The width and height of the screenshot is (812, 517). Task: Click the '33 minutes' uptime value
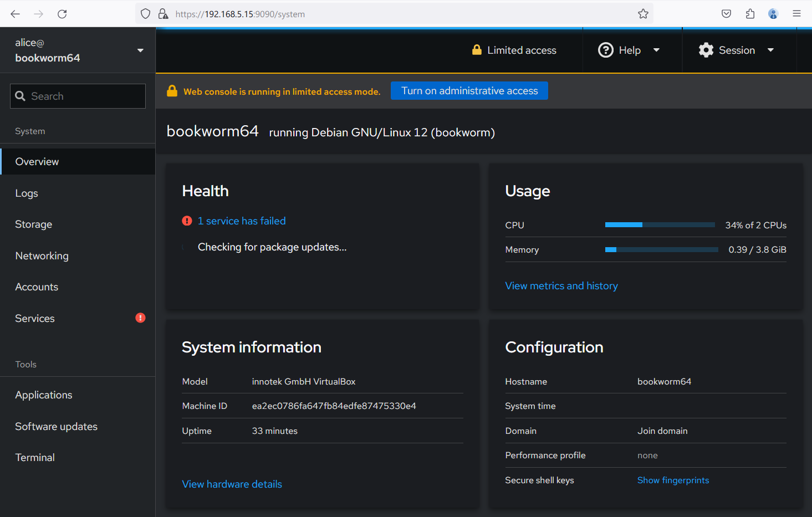tap(274, 431)
